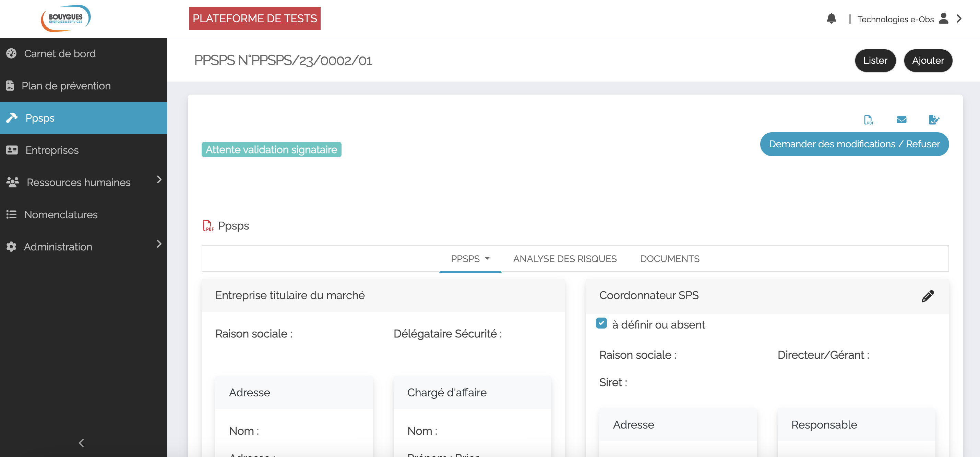980x457 pixels.
Task: Click the Ajouter button
Action: (x=928, y=60)
